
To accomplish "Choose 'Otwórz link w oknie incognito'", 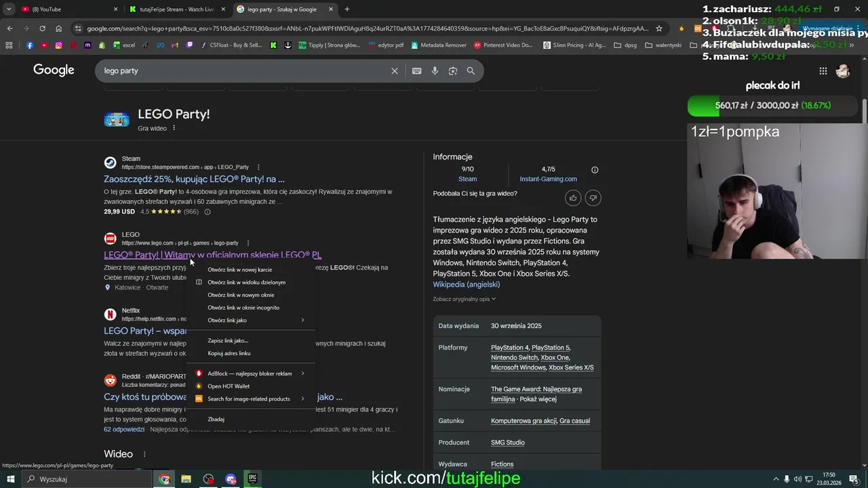I will coord(251,308).
